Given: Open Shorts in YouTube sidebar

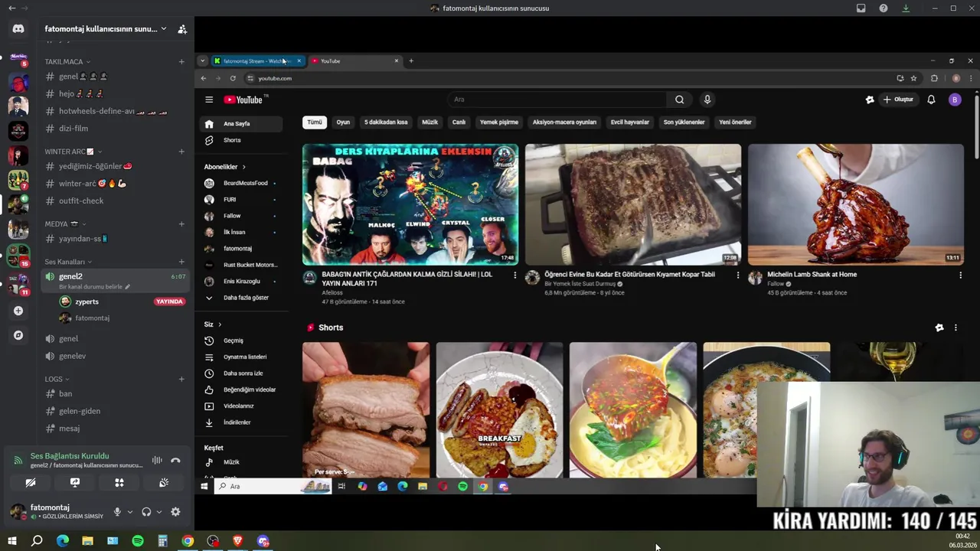Looking at the screenshot, I should coord(240,140).
